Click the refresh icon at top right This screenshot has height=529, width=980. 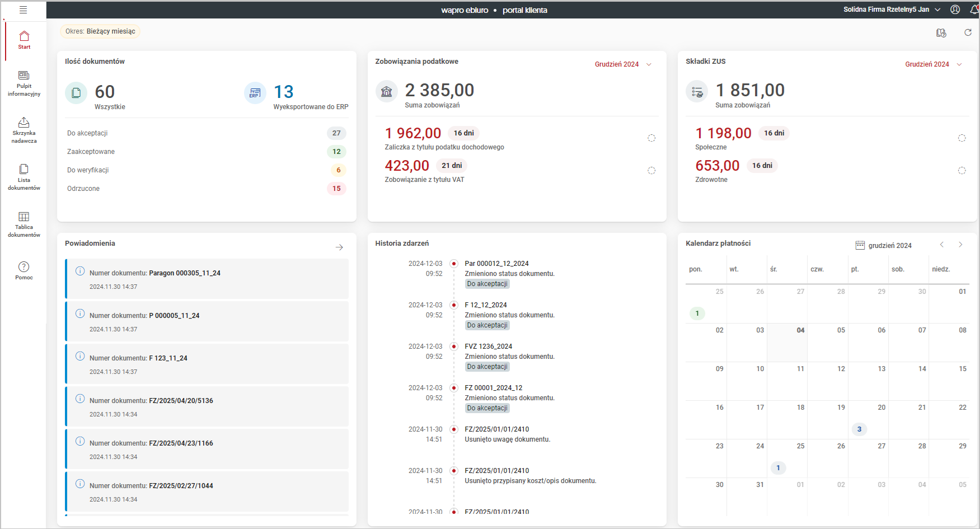pos(968,32)
